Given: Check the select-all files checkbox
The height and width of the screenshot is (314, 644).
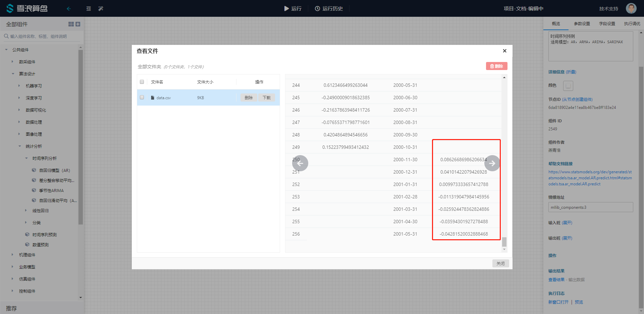Looking at the screenshot, I should tap(142, 82).
